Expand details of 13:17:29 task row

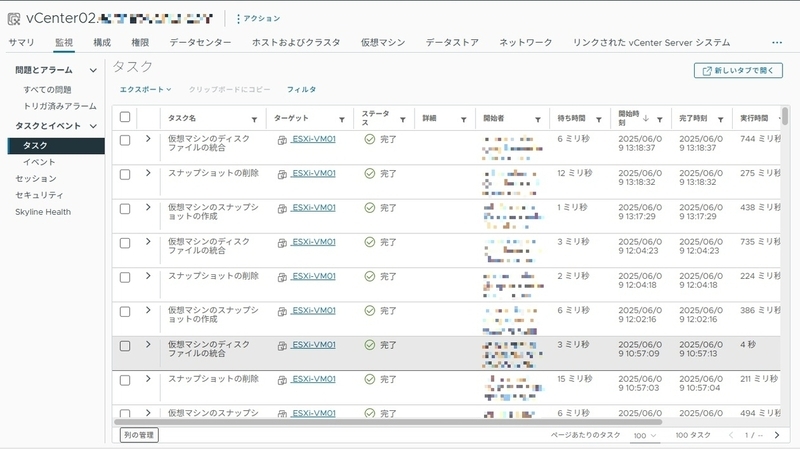[x=148, y=207]
